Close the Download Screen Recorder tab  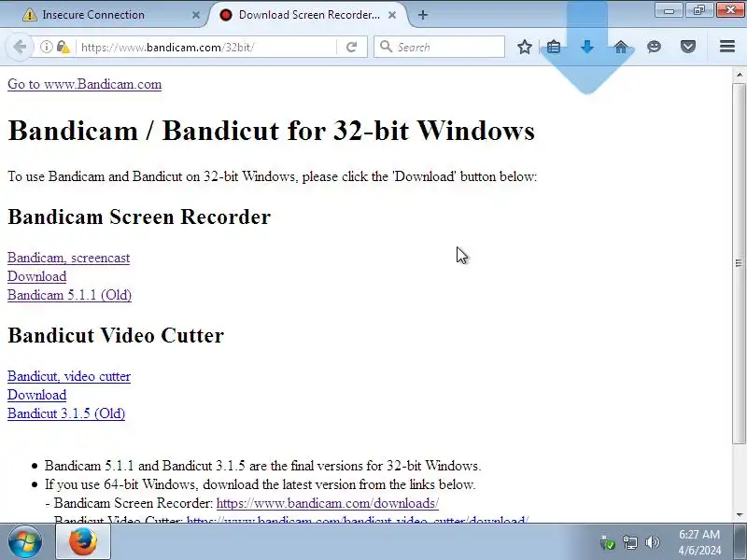tap(392, 15)
